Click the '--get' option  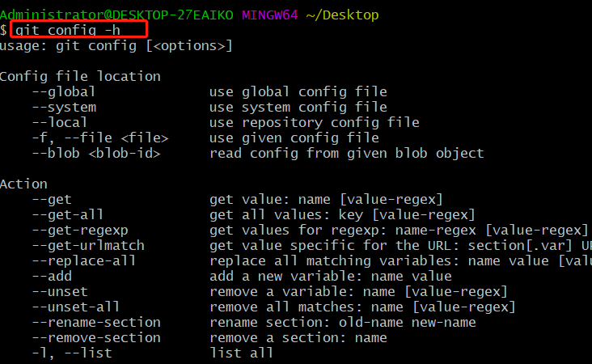tap(52, 199)
